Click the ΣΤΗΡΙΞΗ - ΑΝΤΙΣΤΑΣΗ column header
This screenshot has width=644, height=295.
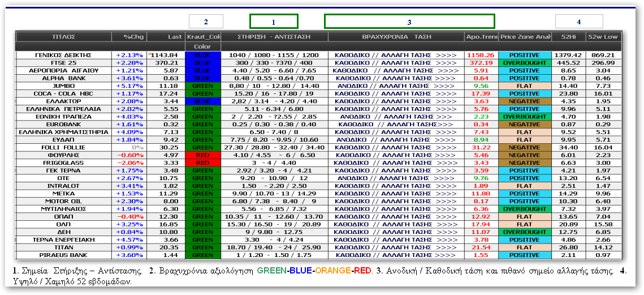point(274,37)
